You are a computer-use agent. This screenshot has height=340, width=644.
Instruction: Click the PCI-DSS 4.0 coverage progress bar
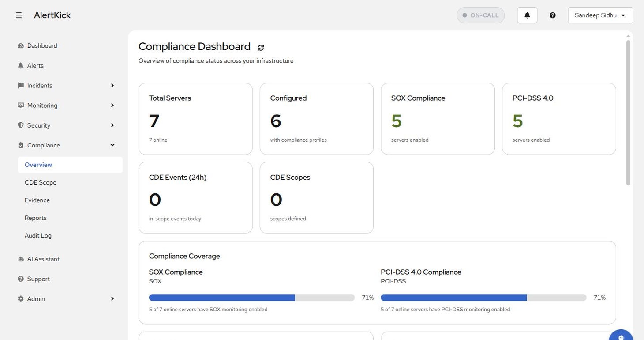pos(483,298)
